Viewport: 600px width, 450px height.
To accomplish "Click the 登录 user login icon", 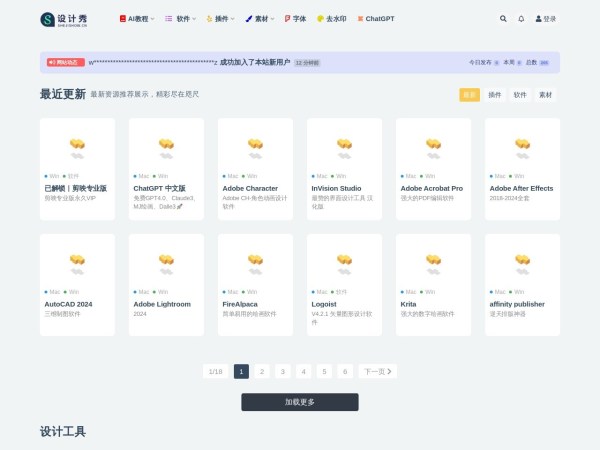I will pyautogui.click(x=538, y=19).
